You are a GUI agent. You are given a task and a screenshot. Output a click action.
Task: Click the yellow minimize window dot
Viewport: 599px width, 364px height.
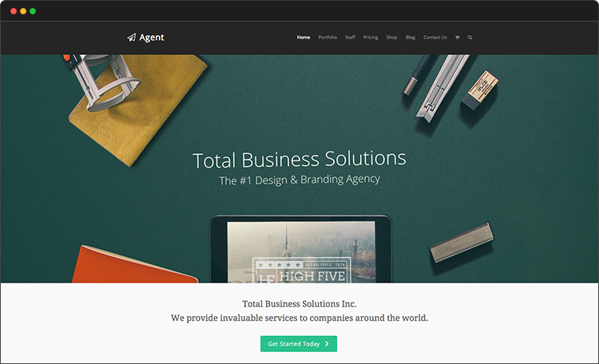point(23,11)
